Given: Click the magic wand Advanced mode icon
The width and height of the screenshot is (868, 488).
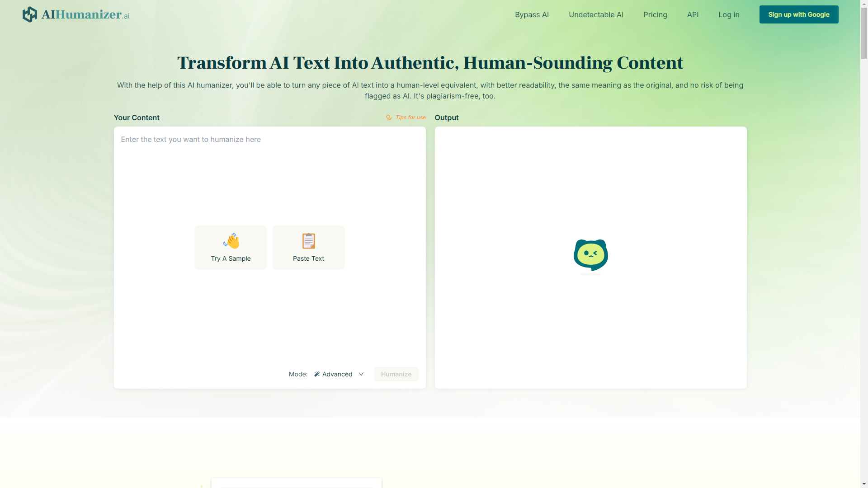Looking at the screenshot, I should [x=317, y=374].
